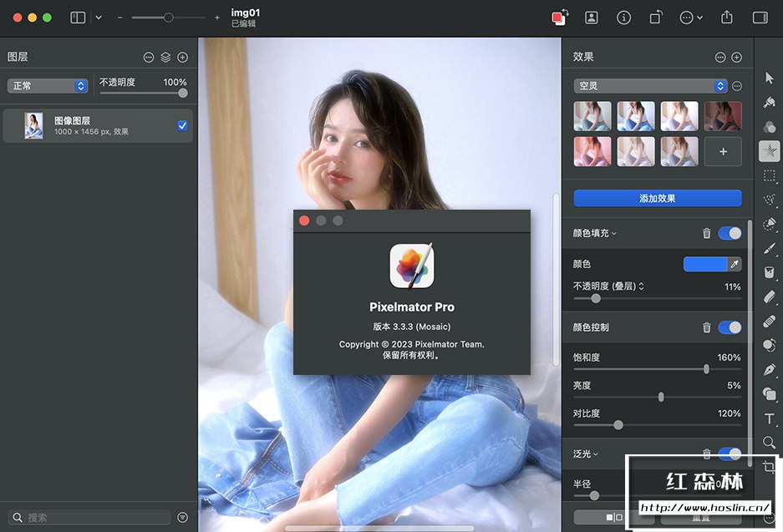Open Layers panel more options
Screen dimensions: 783x532
click(148, 58)
